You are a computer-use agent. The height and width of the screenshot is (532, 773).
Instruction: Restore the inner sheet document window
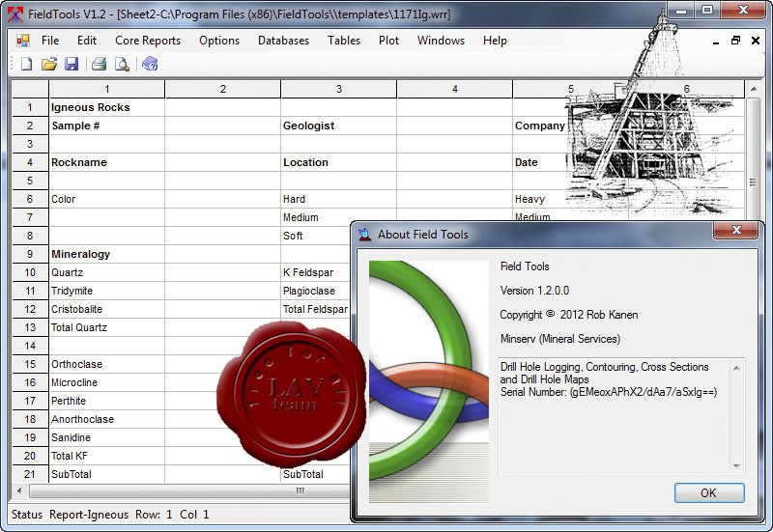[x=735, y=41]
